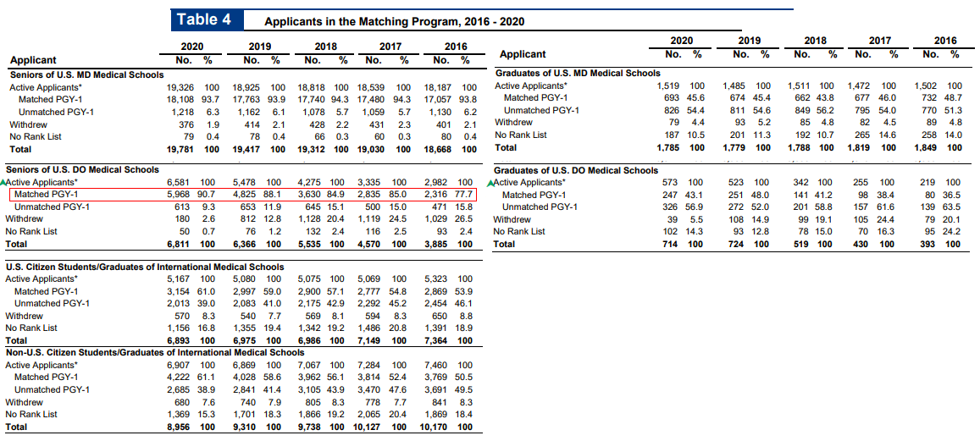Click the 2020 column header in left table
The image size is (980, 441).
[192, 47]
